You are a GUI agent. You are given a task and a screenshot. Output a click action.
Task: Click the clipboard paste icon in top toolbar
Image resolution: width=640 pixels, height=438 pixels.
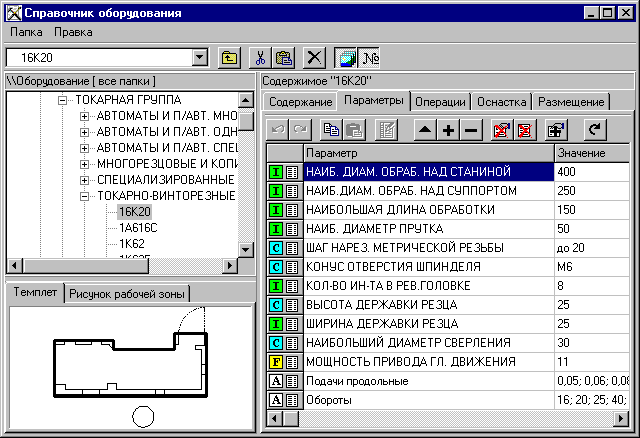[x=284, y=58]
